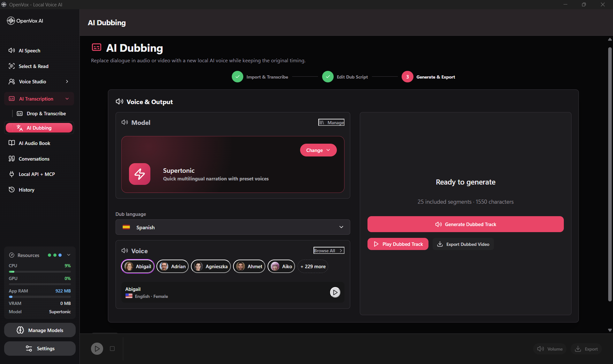Collapse the AI Transcription section chevron

coord(67,99)
